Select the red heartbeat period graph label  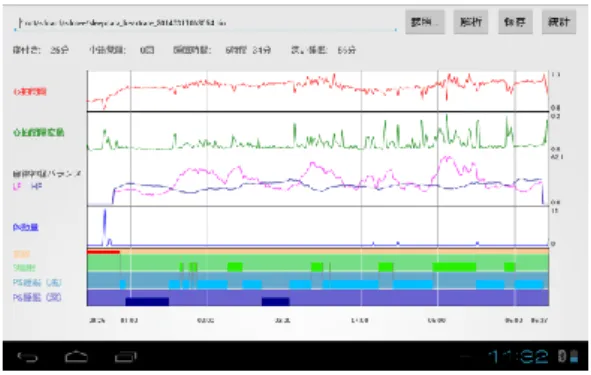tap(30, 92)
